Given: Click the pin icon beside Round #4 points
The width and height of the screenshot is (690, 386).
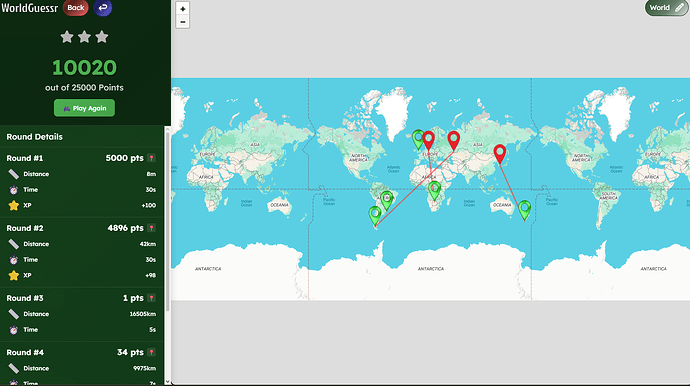Looking at the screenshot, I should pos(151,352).
